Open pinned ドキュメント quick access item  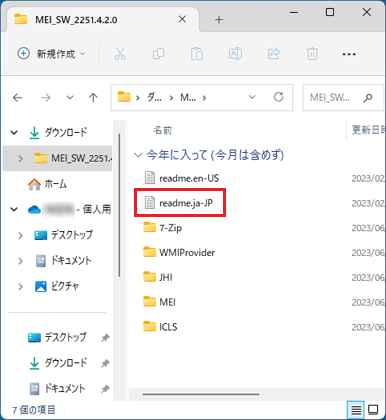click(x=57, y=388)
